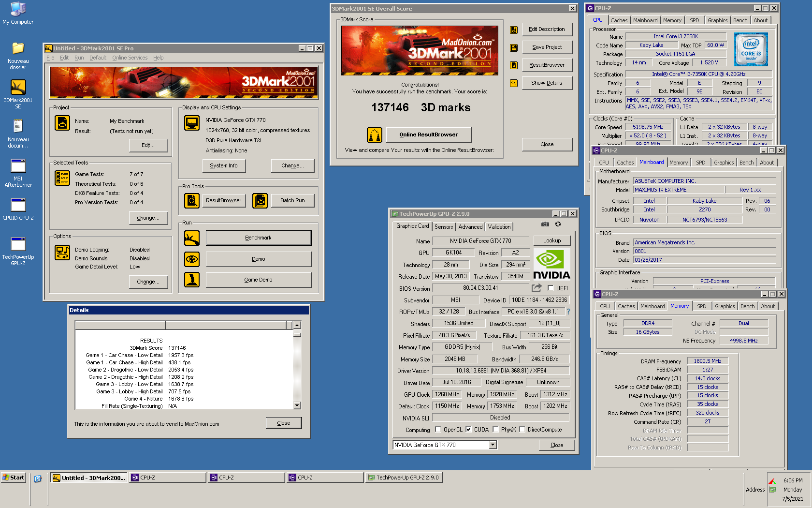Viewport: 812px width, 508px height.
Task: Click the ResultBrowser magnifier icon in Pro Tools
Action: click(x=192, y=200)
